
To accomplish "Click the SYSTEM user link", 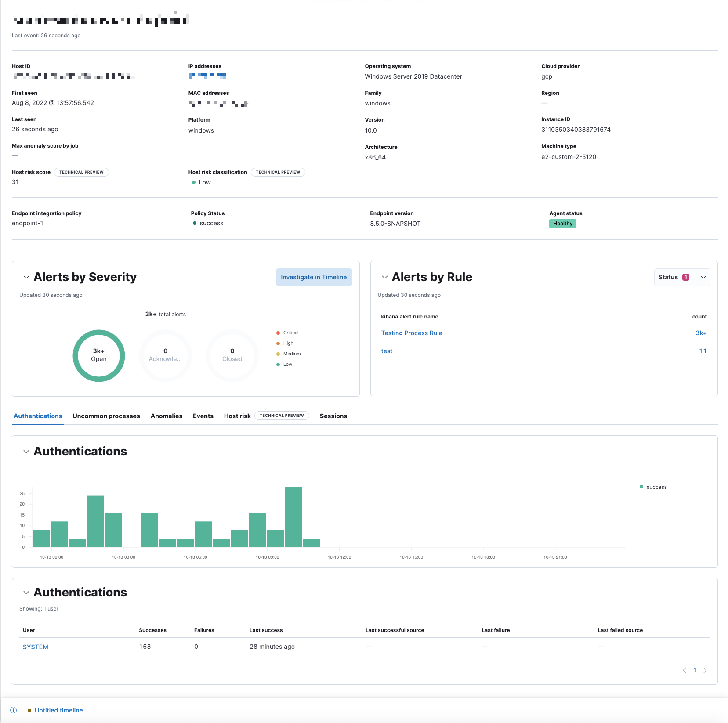I will pyautogui.click(x=35, y=647).
